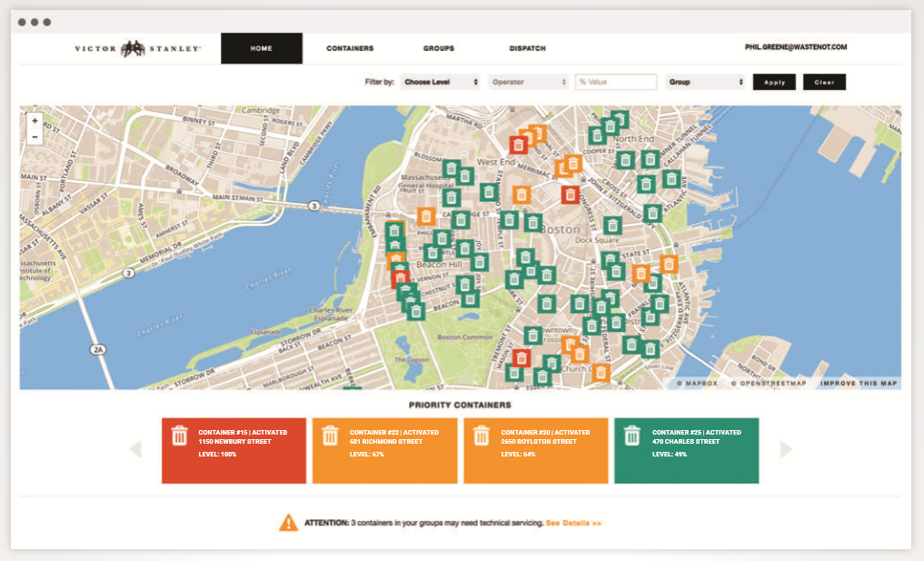
Task: Zoom in on the map
Action: 35,121
